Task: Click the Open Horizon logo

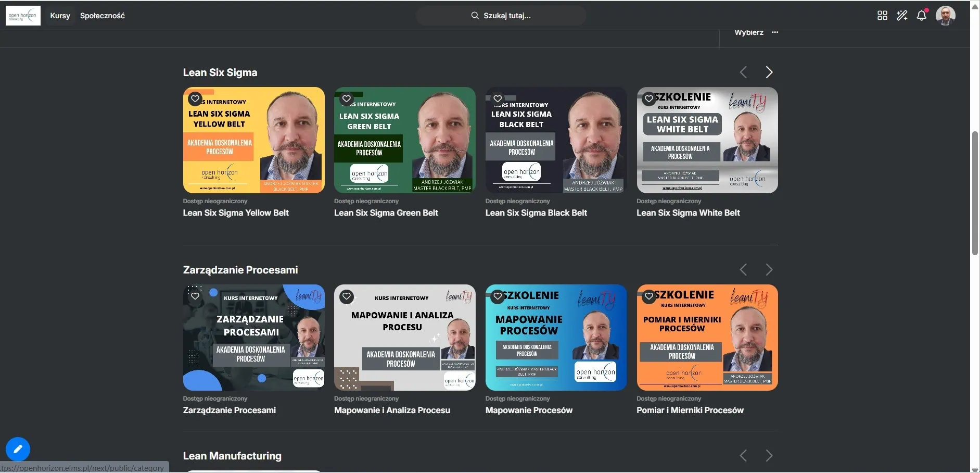Action: [x=23, y=16]
